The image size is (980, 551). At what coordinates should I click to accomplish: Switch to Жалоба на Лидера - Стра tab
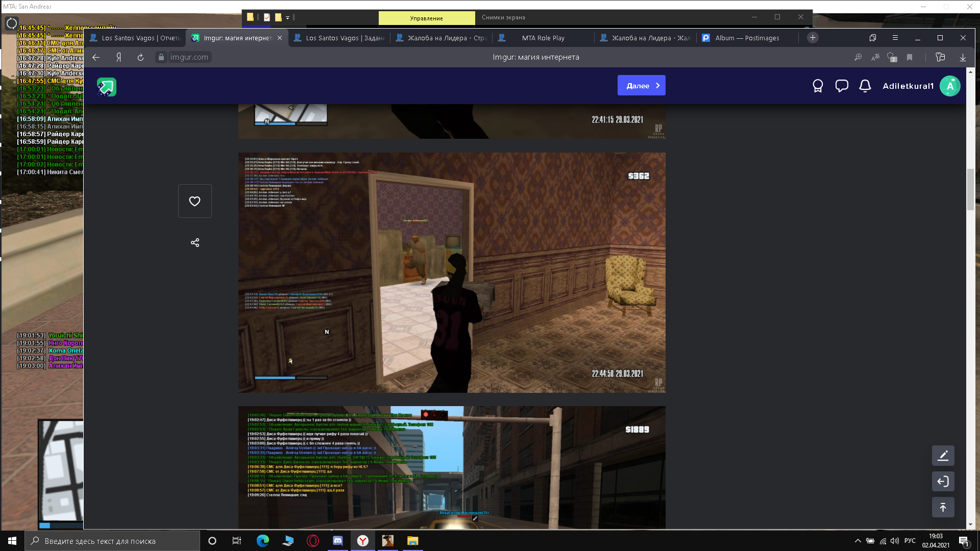[442, 38]
